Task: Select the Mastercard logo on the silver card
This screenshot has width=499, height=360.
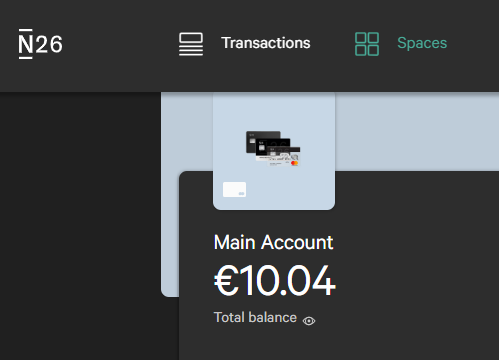Action: click(294, 163)
